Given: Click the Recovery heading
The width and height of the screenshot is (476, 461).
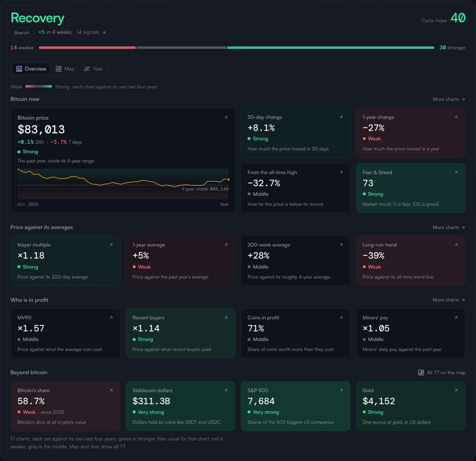Looking at the screenshot, I should 37,19.
